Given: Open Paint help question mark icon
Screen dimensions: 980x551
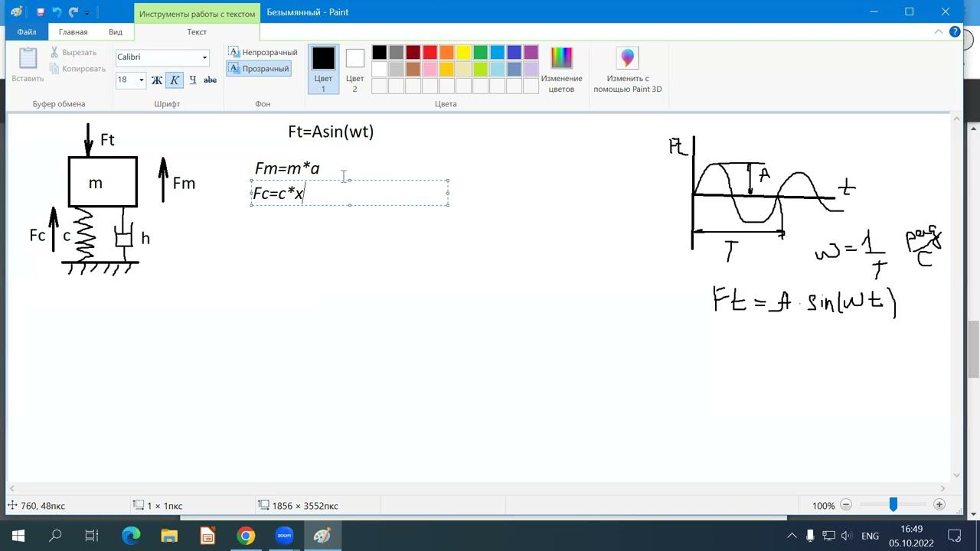Looking at the screenshot, I should 955,32.
